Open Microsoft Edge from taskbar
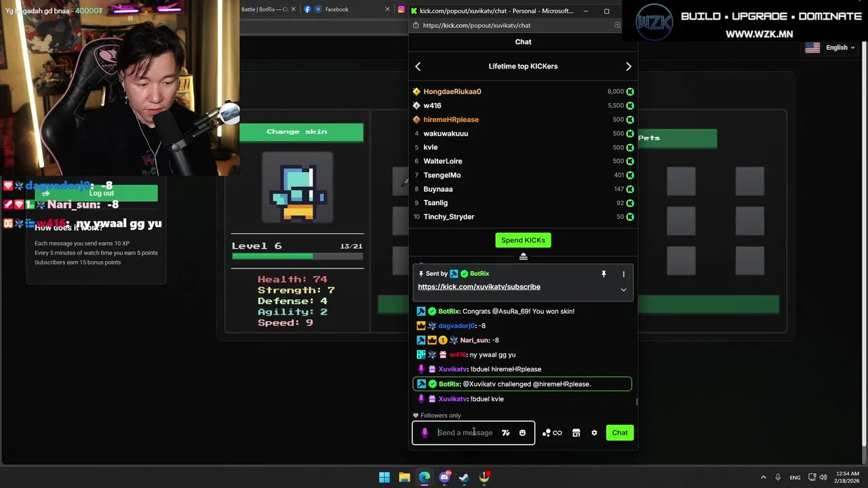 click(424, 477)
